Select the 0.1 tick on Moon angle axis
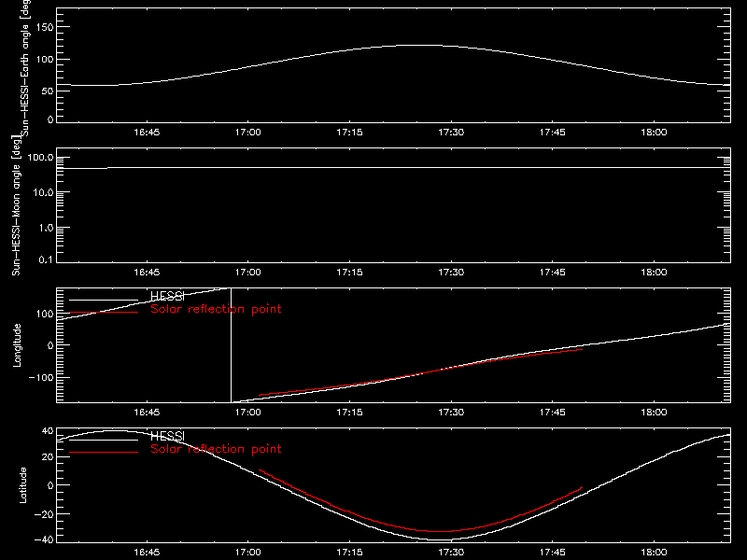The image size is (747, 560). (x=46, y=259)
